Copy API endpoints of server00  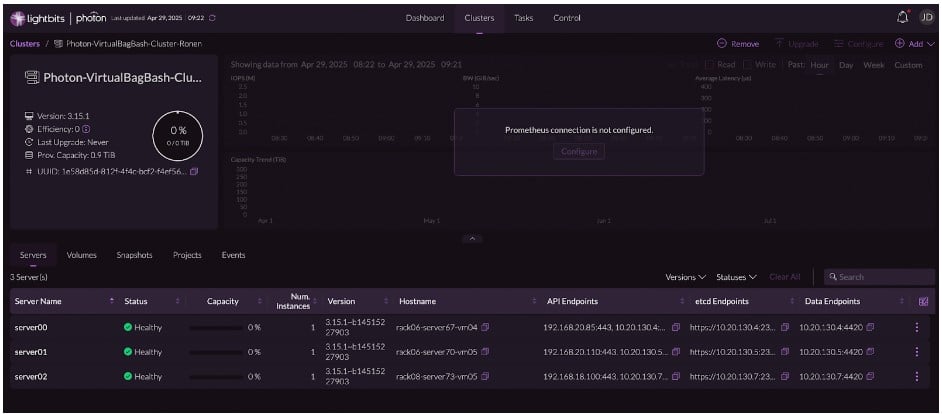(676, 327)
